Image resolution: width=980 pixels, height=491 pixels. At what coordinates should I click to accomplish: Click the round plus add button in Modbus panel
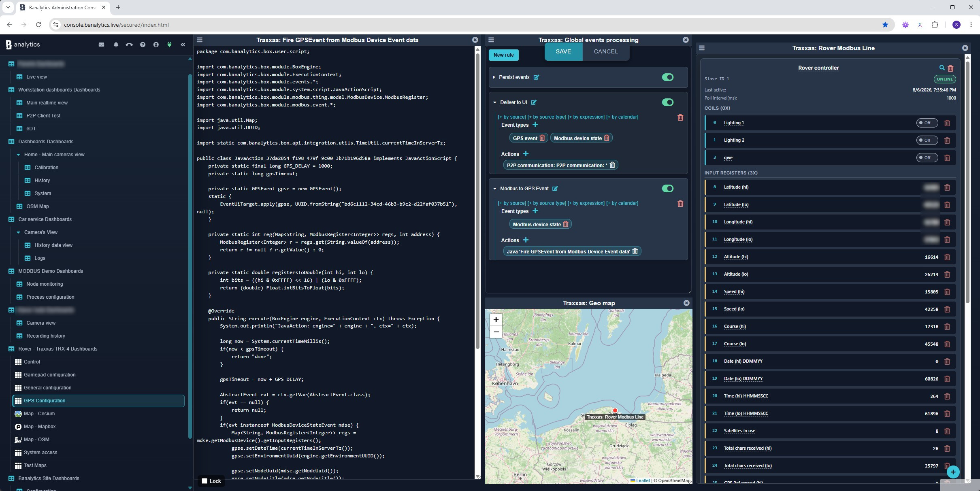(953, 472)
